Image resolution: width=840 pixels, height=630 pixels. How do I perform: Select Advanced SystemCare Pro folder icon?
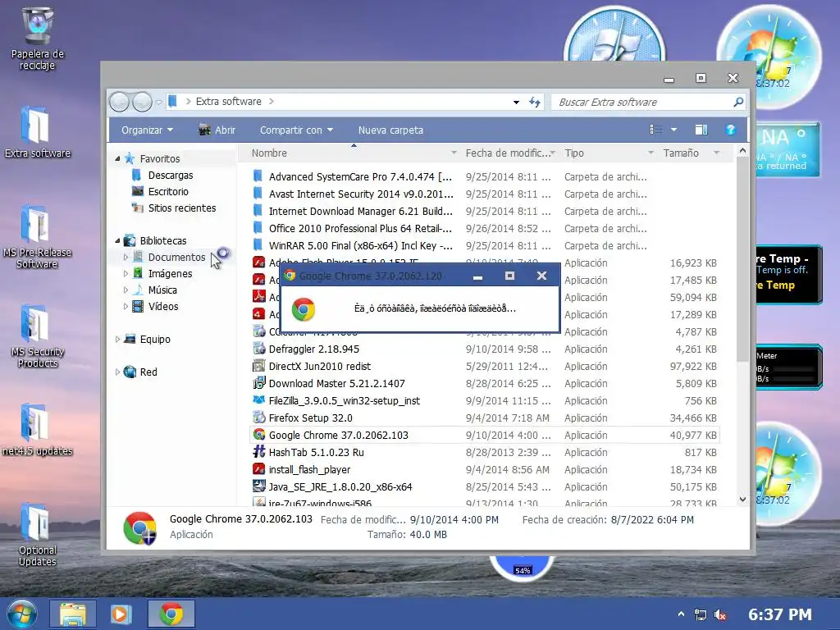pos(258,176)
